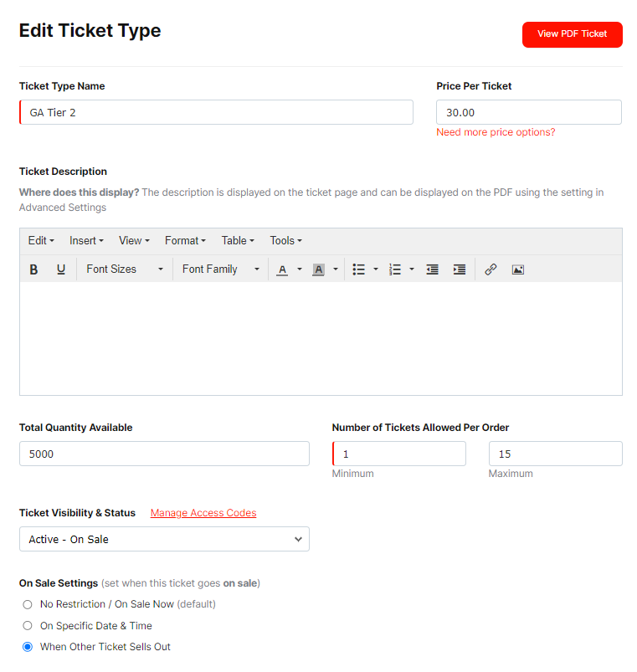
Task: Insert a bullet list
Action: pos(359,269)
